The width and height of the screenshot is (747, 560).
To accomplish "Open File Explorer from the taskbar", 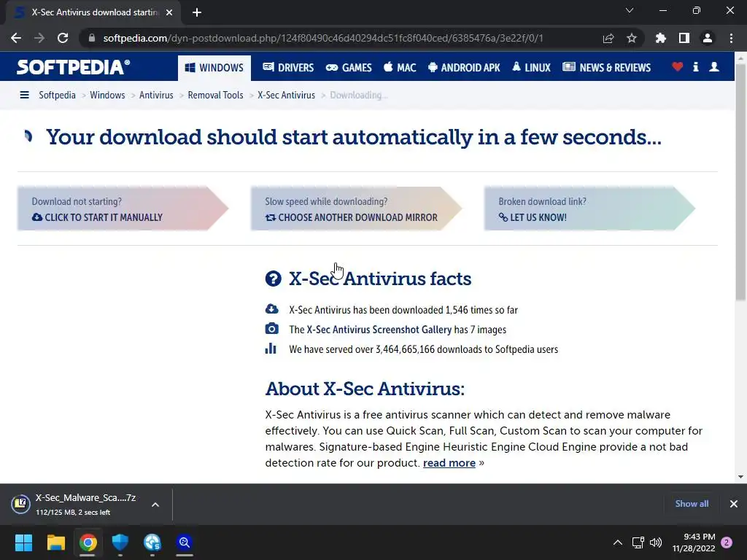I will click(x=55, y=542).
